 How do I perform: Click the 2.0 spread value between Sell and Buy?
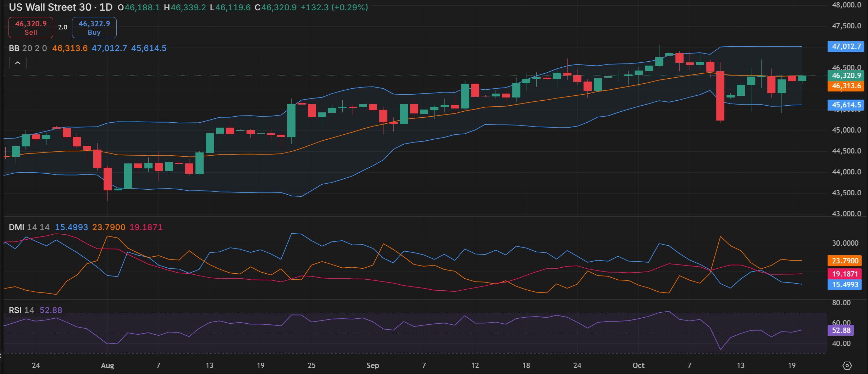(63, 27)
